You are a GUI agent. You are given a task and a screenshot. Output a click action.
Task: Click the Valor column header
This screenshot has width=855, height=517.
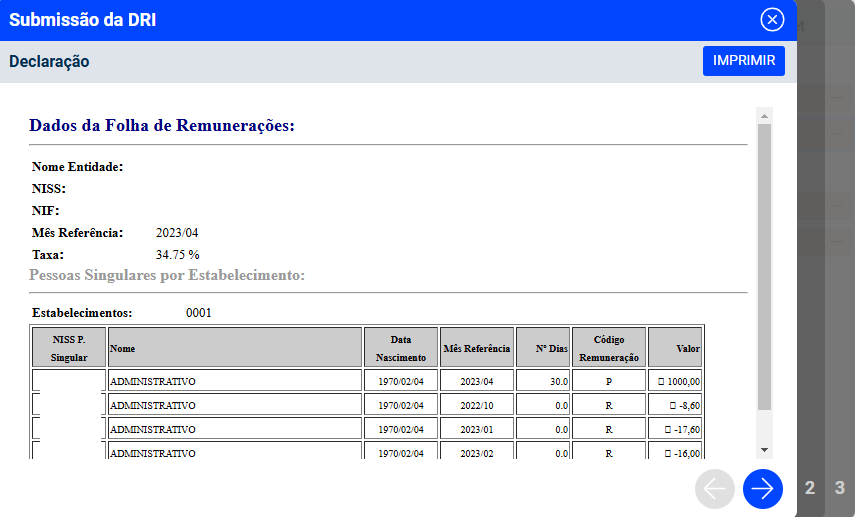(x=675, y=348)
